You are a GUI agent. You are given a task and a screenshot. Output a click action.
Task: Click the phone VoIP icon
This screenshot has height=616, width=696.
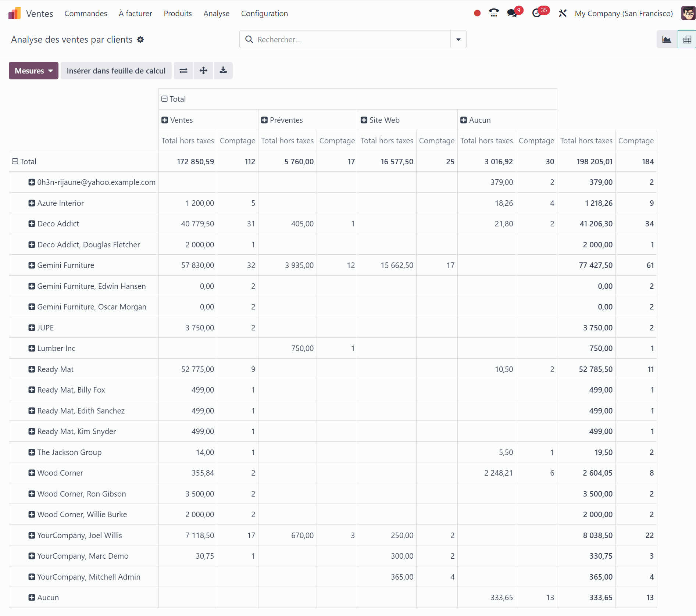[494, 14]
